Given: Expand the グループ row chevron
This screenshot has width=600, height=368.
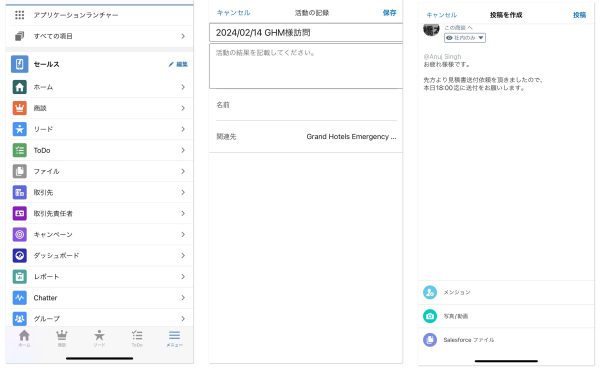Looking at the screenshot, I should [x=183, y=318].
